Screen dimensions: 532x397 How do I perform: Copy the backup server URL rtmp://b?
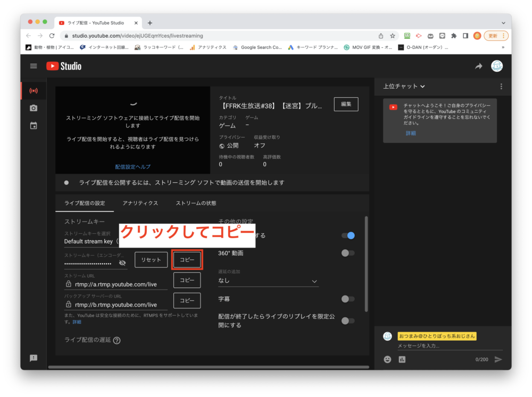point(187,300)
